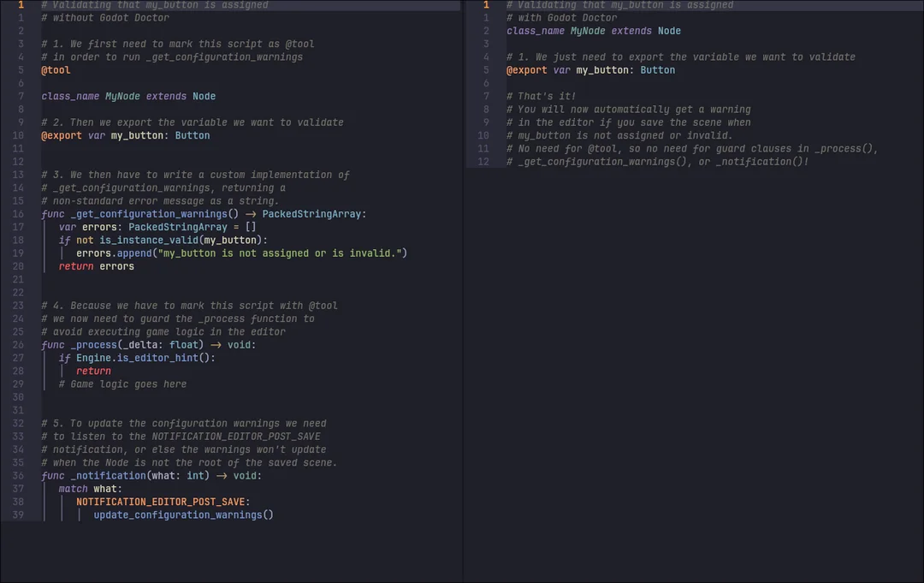This screenshot has height=583, width=924.
Task: Click 'NOTIFICATION_EDITOR_POST_SAVE:' line
Action: click(163, 502)
